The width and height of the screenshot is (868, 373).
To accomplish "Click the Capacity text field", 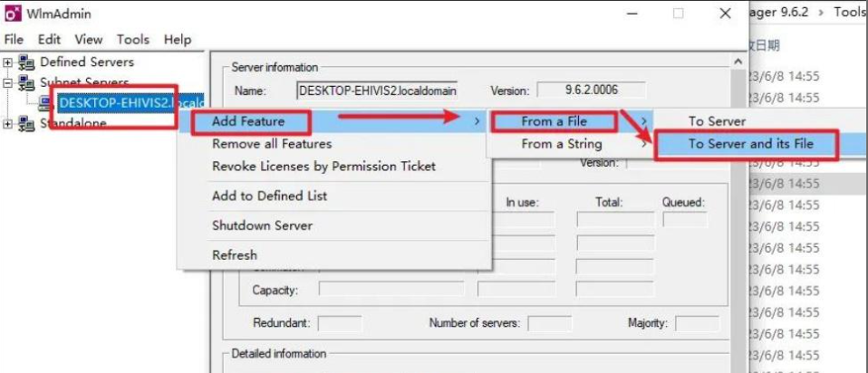I will click(391, 290).
